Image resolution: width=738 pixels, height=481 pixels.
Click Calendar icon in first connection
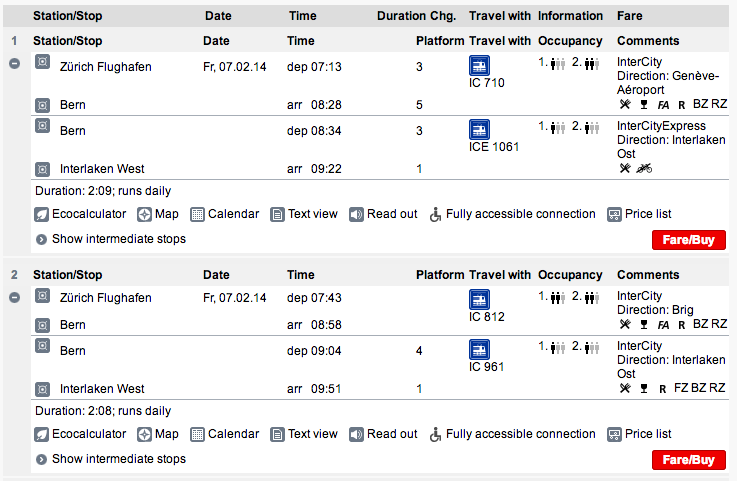pos(197,215)
